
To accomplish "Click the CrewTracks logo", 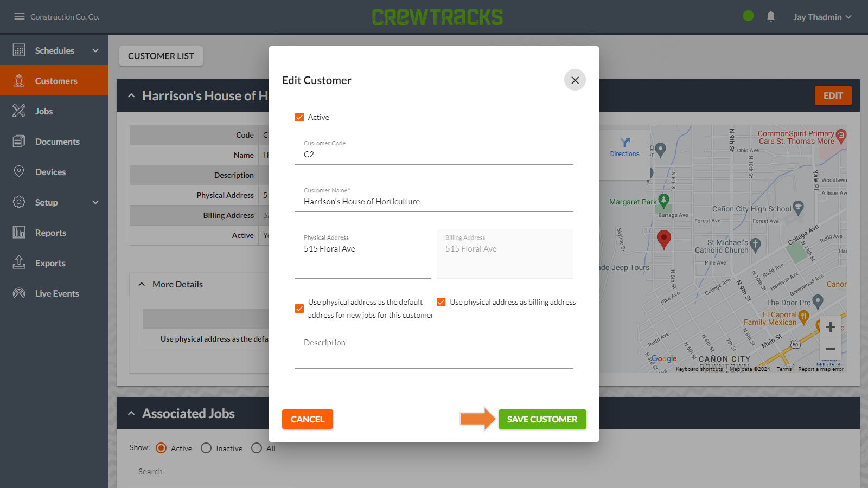I will (437, 17).
